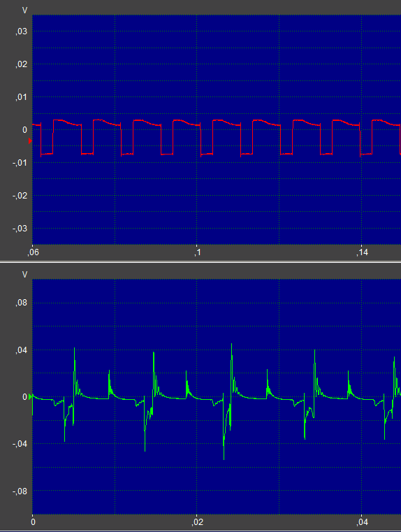Click the ,1 time axis label
The image size is (401, 532).
[x=198, y=252]
